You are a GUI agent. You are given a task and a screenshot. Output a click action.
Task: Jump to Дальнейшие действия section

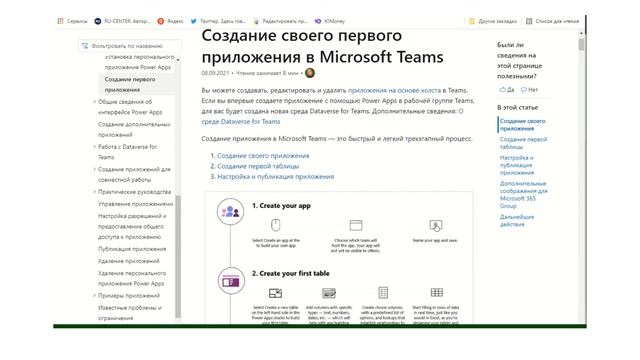(517, 220)
